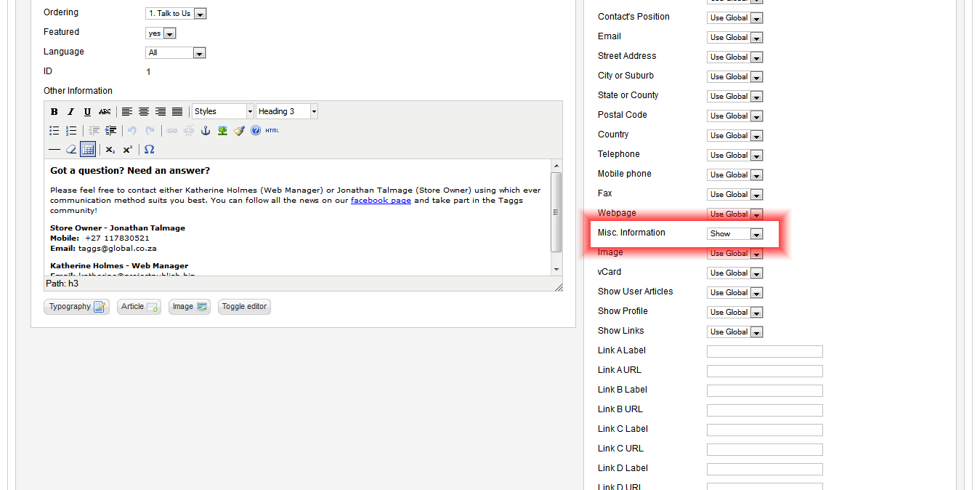Open the Telephone Use Global dropdown
Viewport: 980px width, 490px height.
pos(735,156)
